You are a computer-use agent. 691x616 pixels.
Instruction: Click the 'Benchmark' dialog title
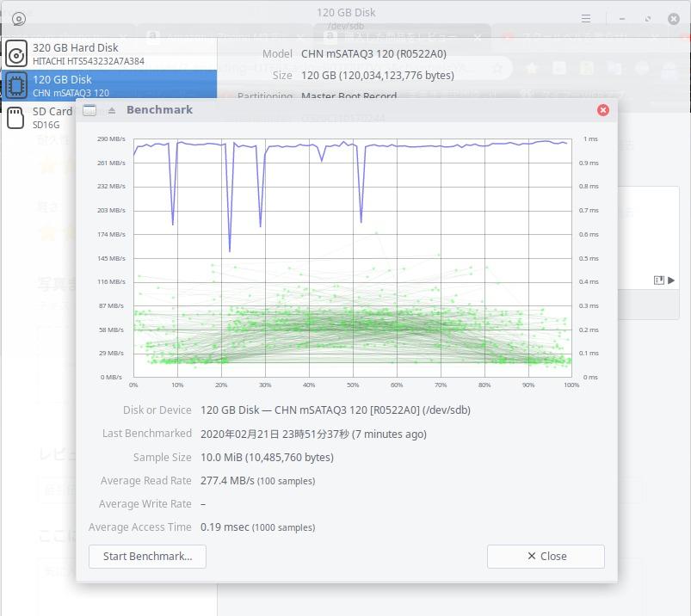[159, 110]
